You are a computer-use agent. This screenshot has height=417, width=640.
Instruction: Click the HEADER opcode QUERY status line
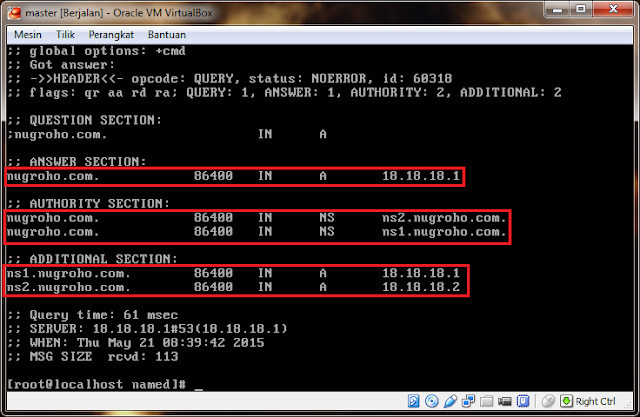(229, 78)
